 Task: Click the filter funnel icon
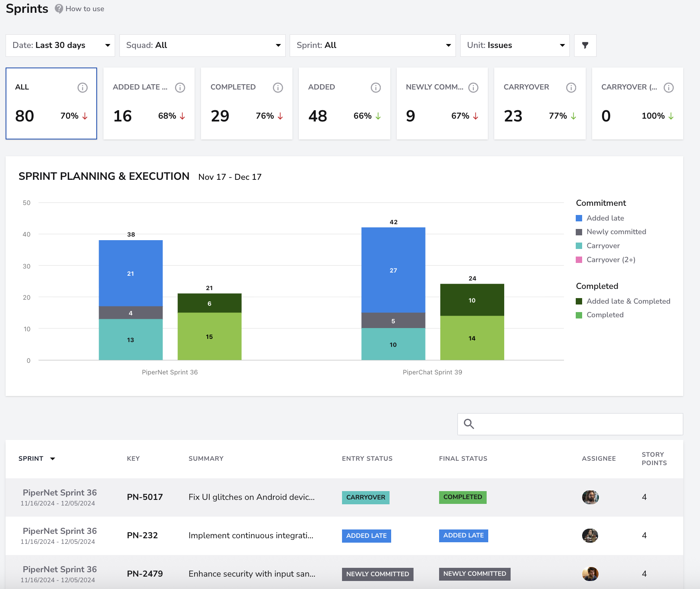coord(585,45)
